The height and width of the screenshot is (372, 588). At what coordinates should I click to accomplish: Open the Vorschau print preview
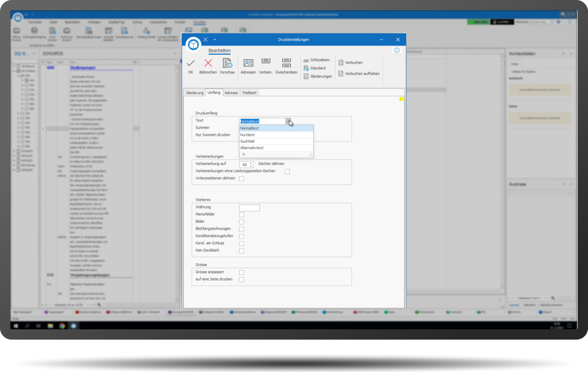point(227,63)
